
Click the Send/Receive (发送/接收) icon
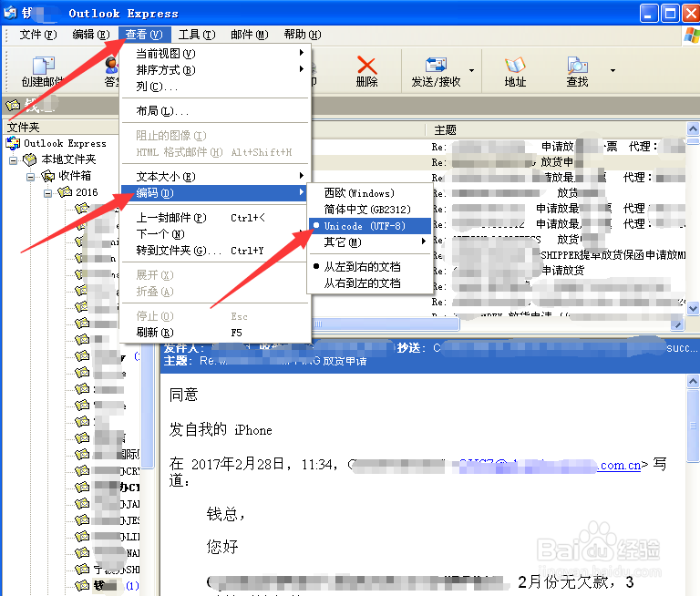pyautogui.click(x=436, y=66)
